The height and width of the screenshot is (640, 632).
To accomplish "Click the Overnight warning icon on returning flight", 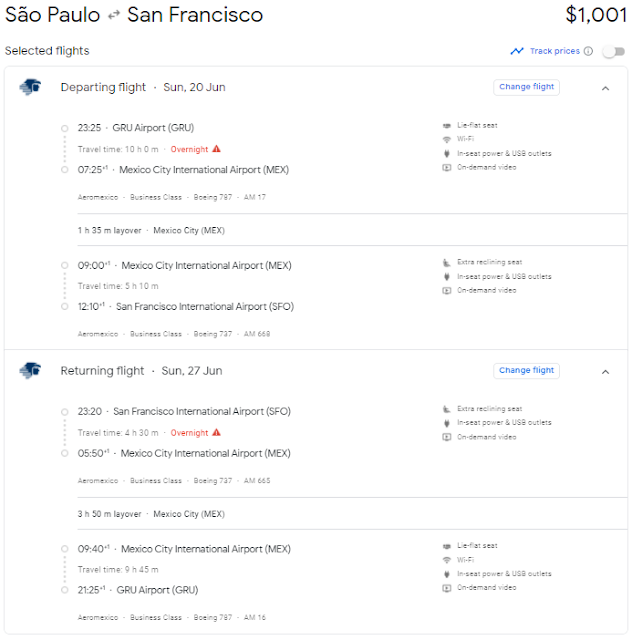I will (216, 433).
